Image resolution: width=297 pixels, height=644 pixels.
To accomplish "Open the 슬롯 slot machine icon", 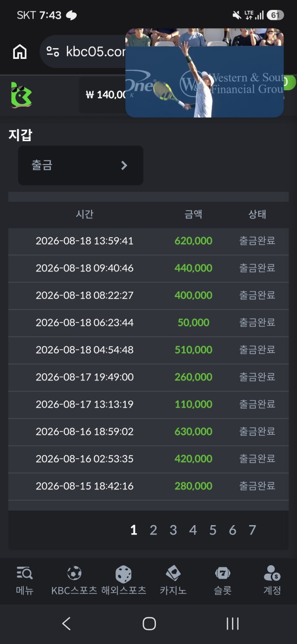I will (223, 574).
